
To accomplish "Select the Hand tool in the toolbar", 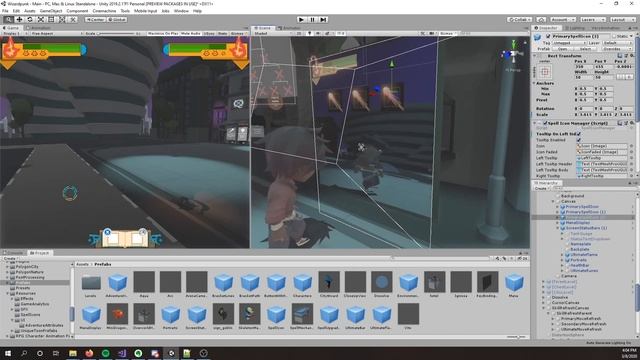I will pyautogui.click(x=8, y=19).
